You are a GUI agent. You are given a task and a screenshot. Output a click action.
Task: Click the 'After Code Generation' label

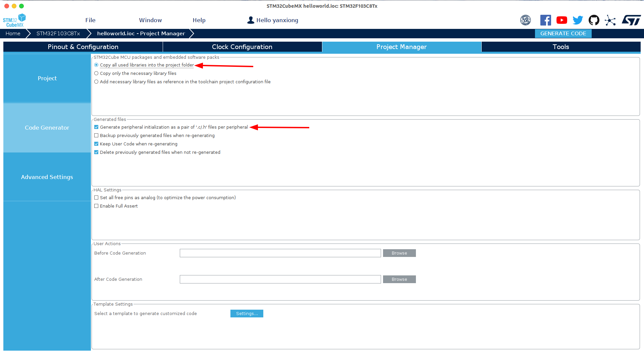click(x=118, y=279)
